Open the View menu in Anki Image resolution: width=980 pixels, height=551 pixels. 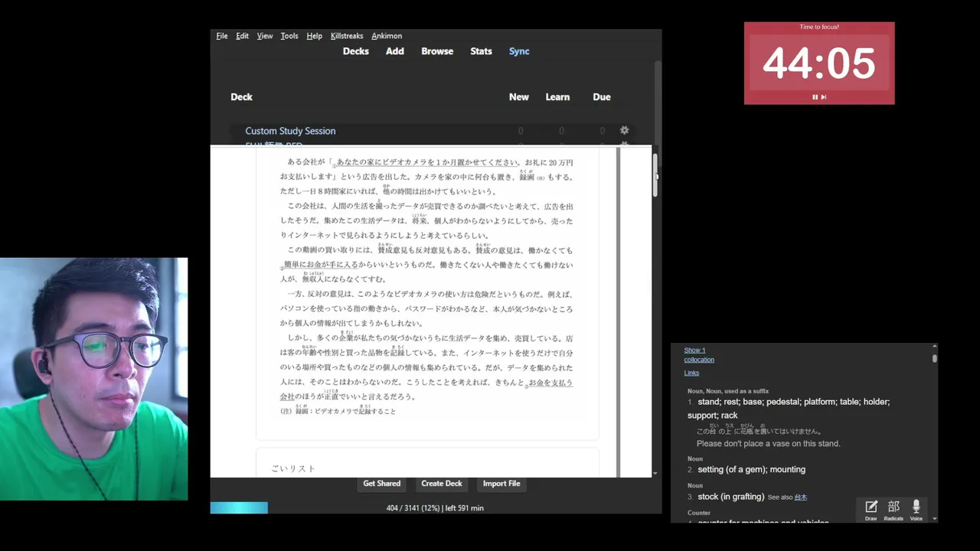265,36
